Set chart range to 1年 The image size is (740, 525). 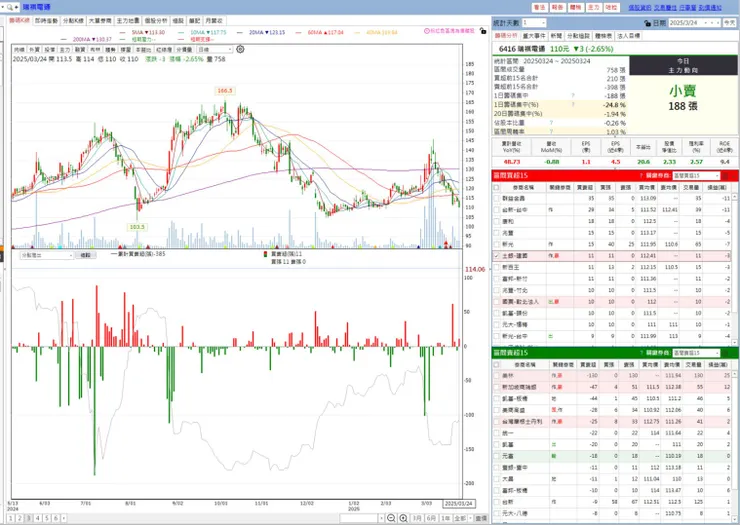(445, 518)
